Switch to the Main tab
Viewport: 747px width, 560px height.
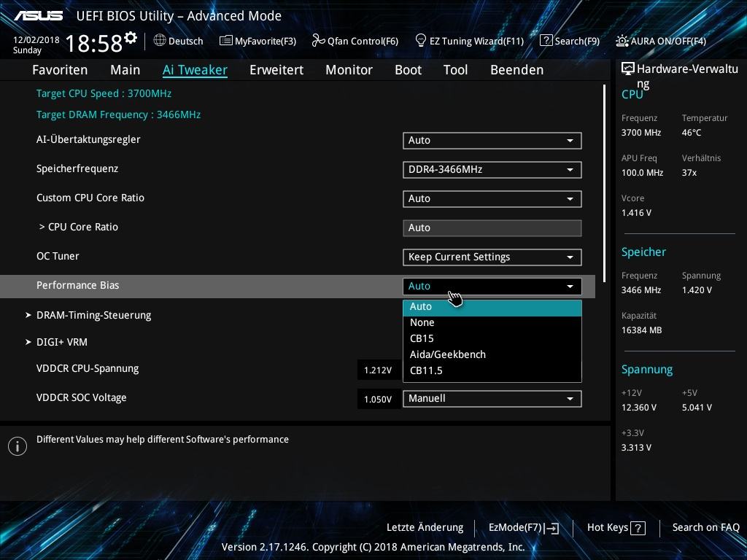click(125, 70)
